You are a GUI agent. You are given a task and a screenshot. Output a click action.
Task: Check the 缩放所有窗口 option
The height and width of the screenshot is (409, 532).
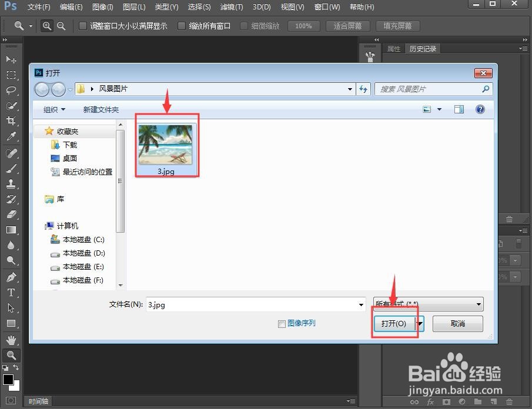click(181, 26)
